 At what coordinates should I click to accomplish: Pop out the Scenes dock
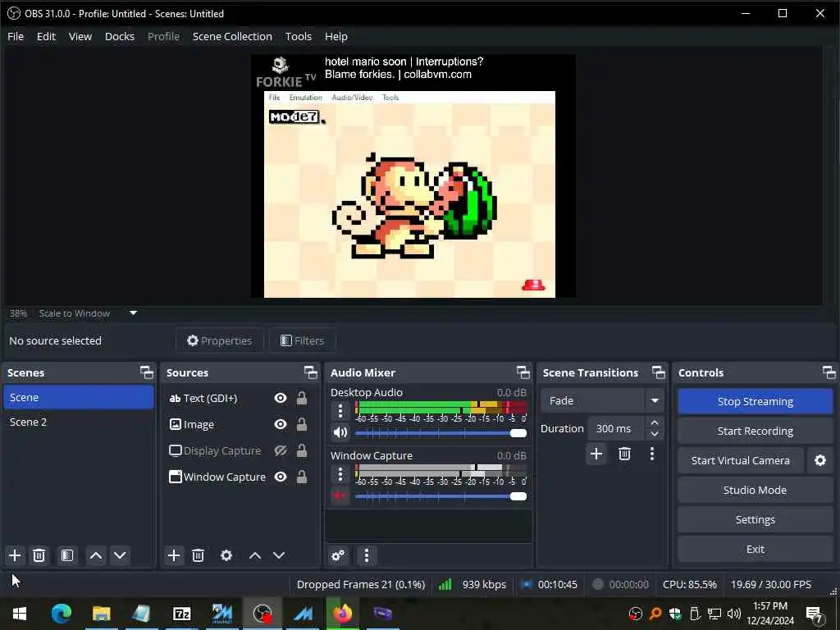pyautogui.click(x=146, y=372)
